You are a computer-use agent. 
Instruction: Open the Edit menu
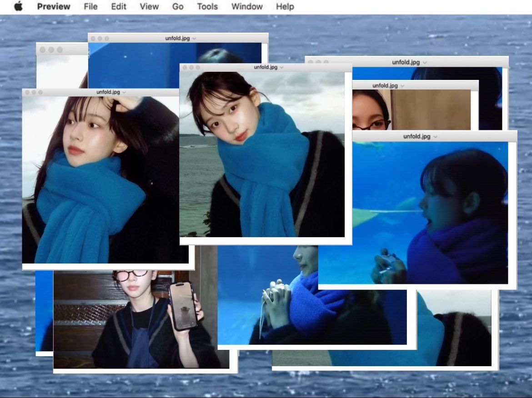tap(118, 6)
